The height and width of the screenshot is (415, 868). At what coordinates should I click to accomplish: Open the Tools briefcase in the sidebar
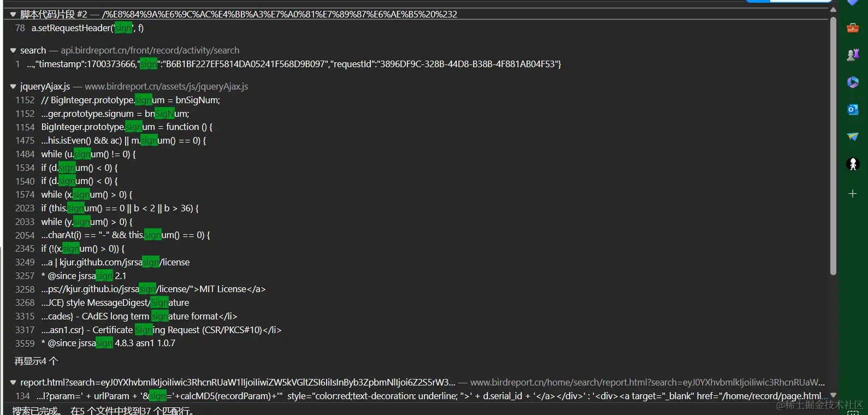click(x=853, y=28)
